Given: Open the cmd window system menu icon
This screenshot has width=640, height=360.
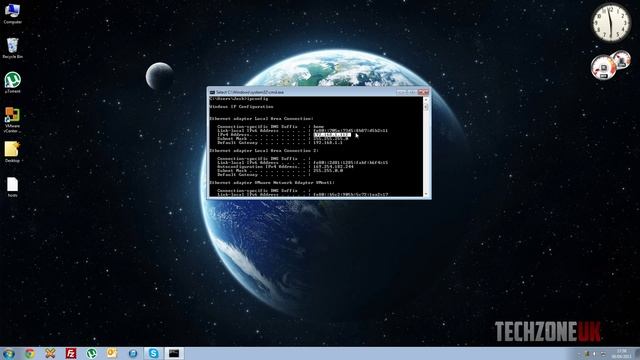Looking at the screenshot, I should pos(212,92).
